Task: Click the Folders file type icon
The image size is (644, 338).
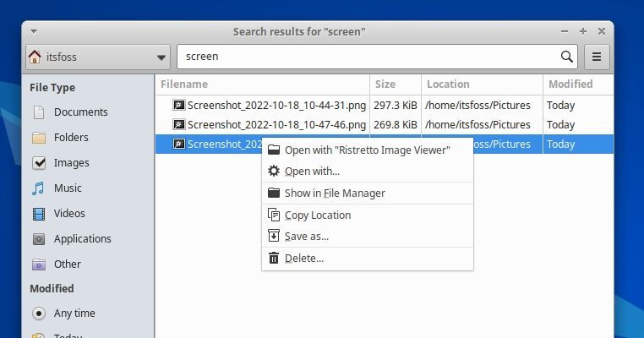Action: 39,138
